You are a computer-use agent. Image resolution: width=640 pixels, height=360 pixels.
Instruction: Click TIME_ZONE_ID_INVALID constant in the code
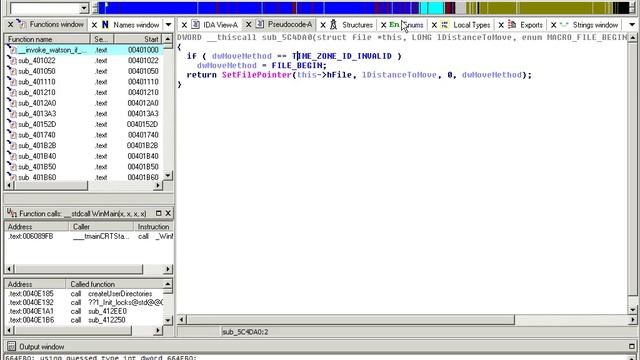tap(342, 56)
